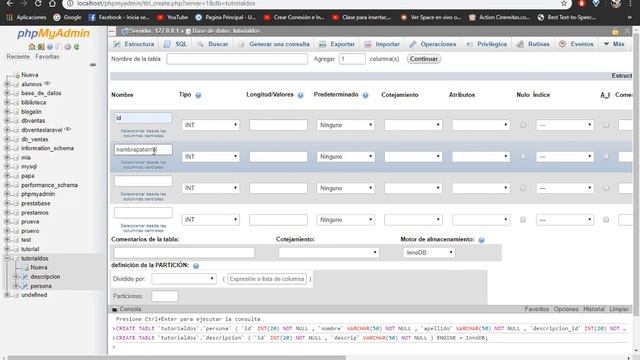Open the YouTube bookmark
Screen dimensions: 640x360
(x=172, y=18)
